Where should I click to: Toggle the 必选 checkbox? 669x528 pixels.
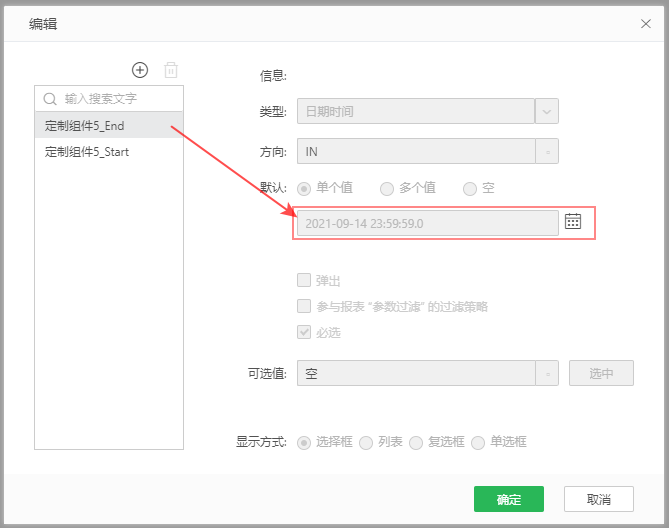click(304, 332)
